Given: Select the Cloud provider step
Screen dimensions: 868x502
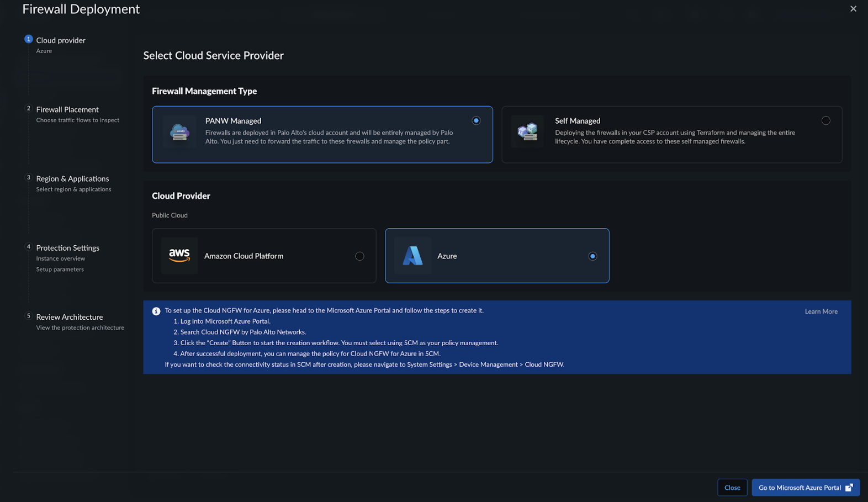Looking at the screenshot, I should click(x=61, y=40).
